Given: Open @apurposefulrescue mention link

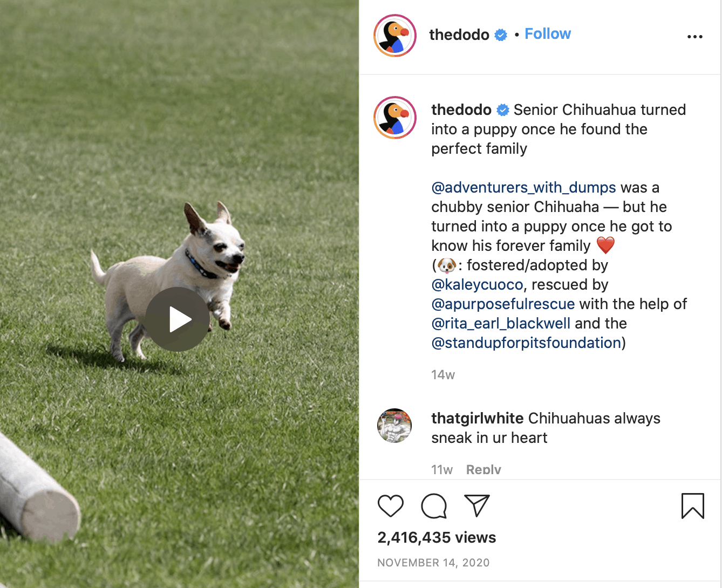Looking at the screenshot, I should (x=503, y=304).
